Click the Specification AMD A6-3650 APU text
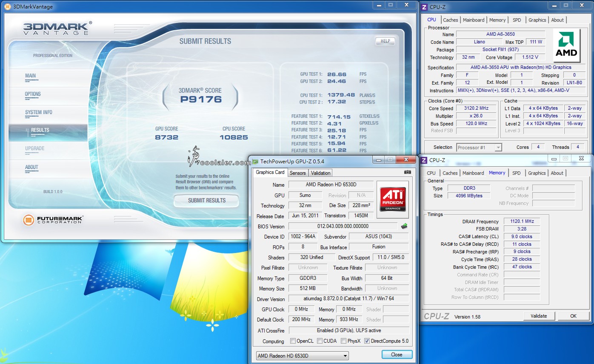Screen dimensions: 594x364 tap(521, 67)
